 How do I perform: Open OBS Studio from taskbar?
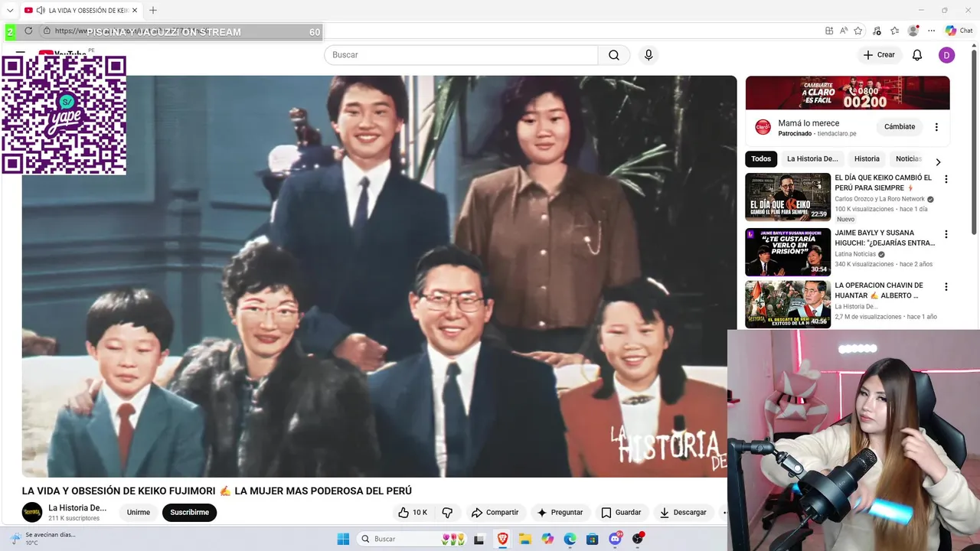tap(638, 539)
